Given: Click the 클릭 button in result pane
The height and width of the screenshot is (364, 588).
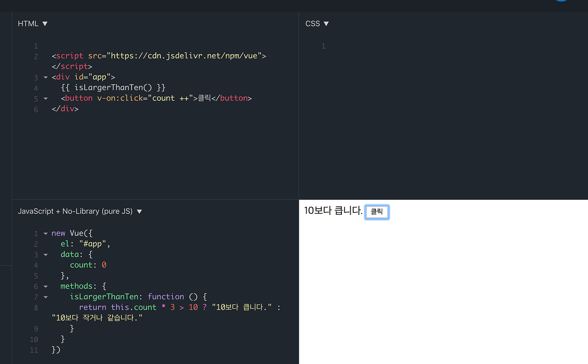Looking at the screenshot, I should coord(377,212).
